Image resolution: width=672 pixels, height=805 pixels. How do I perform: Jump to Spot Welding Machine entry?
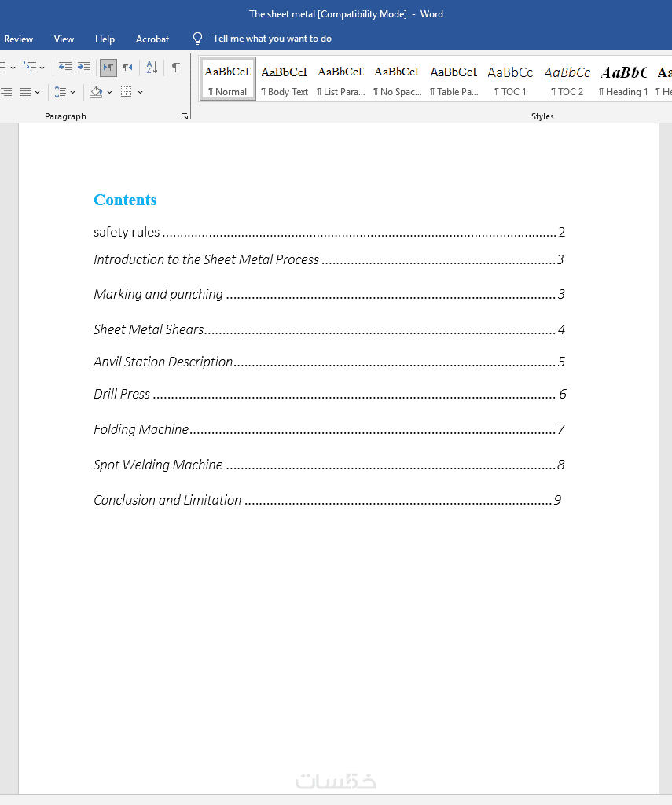(329, 465)
